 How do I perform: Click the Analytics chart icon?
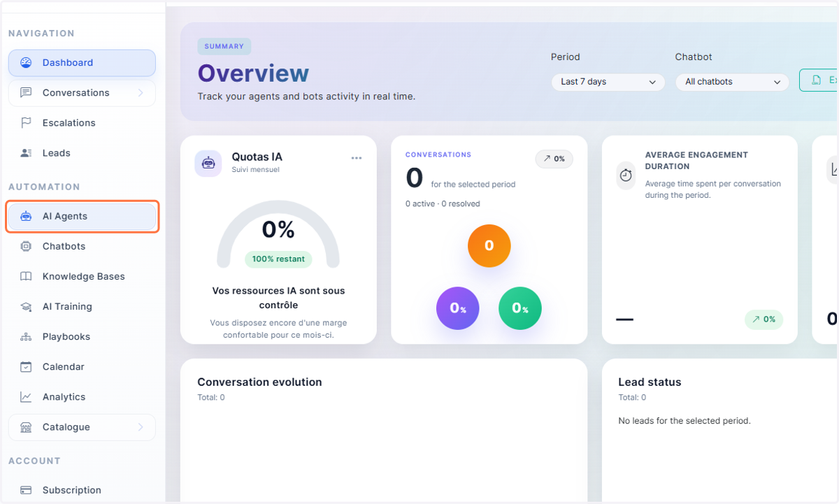tap(26, 396)
